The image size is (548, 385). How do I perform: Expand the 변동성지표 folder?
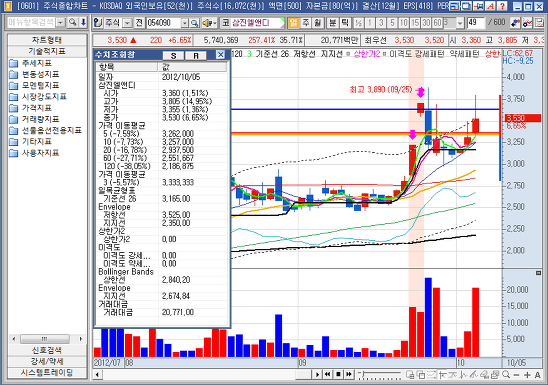[x=34, y=74]
